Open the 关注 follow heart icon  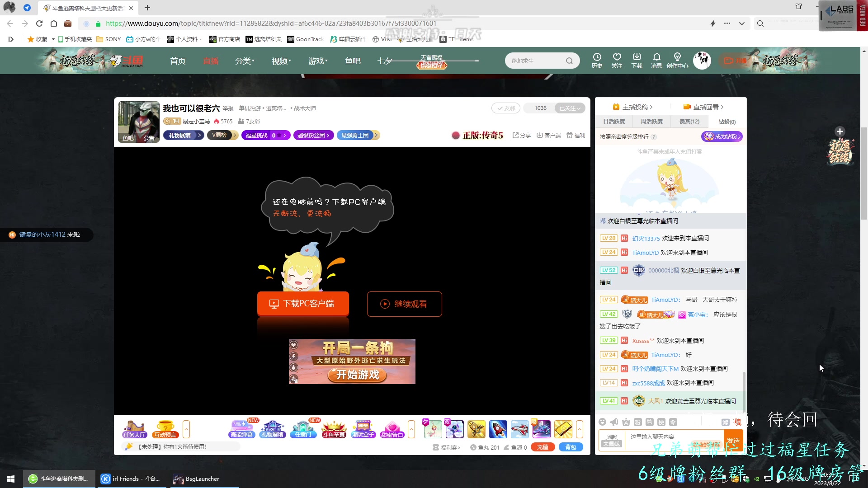point(617,60)
